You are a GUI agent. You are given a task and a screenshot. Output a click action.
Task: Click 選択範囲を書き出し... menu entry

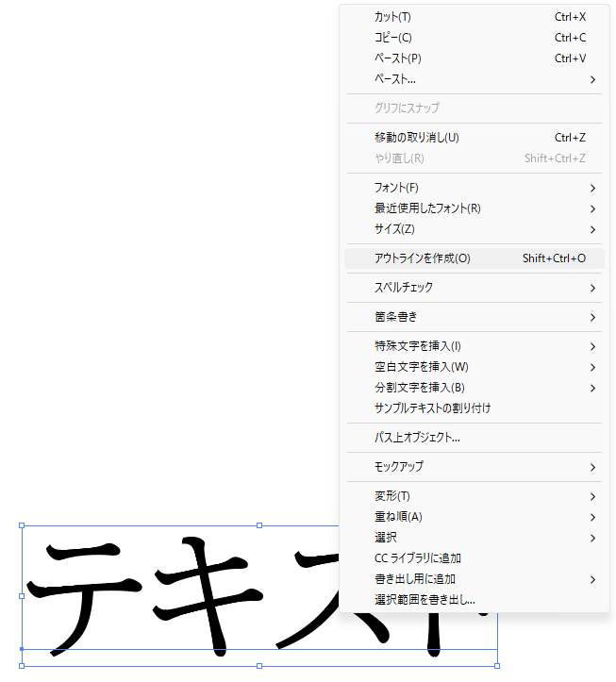425,600
